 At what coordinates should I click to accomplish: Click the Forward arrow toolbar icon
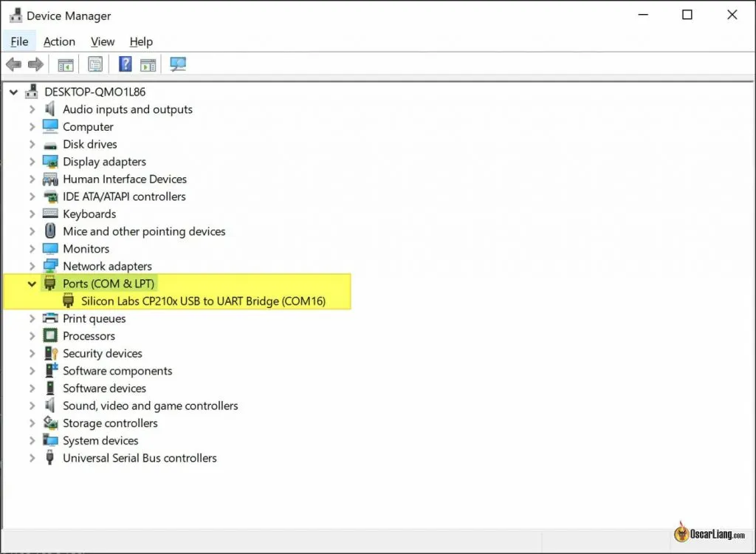coord(36,64)
